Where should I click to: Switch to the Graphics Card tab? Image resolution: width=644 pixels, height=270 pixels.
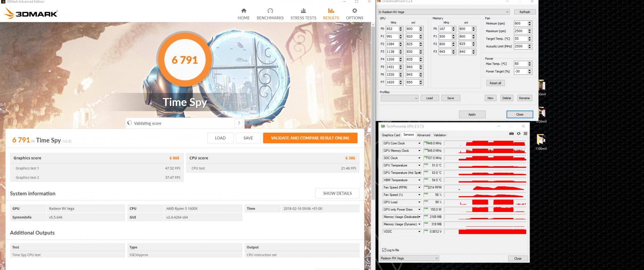tap(391, 135)
